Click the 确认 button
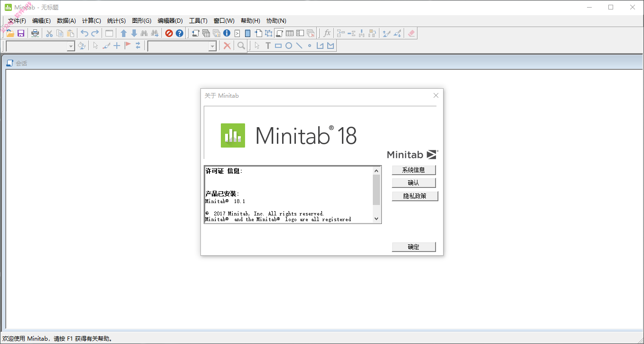Image resolution: width=644 pixels, height=344 pixels. (x=414, y=183)
